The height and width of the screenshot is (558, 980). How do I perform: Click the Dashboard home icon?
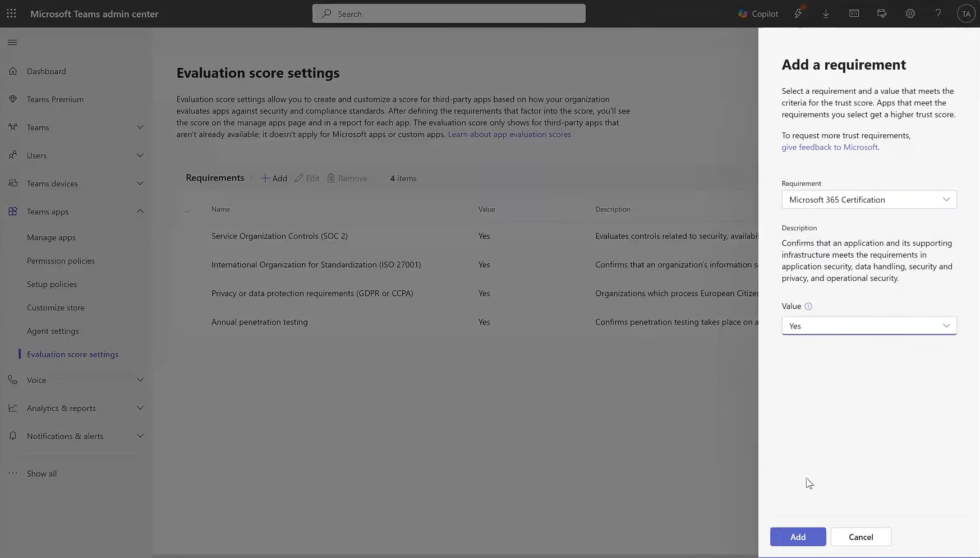pyautogui.click(x=13, y=71)
